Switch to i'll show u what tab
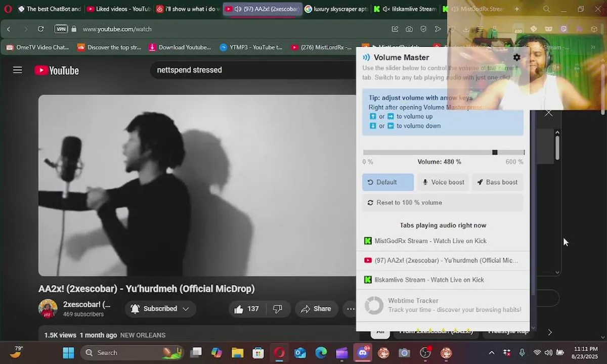 click(x=188, y=9)
